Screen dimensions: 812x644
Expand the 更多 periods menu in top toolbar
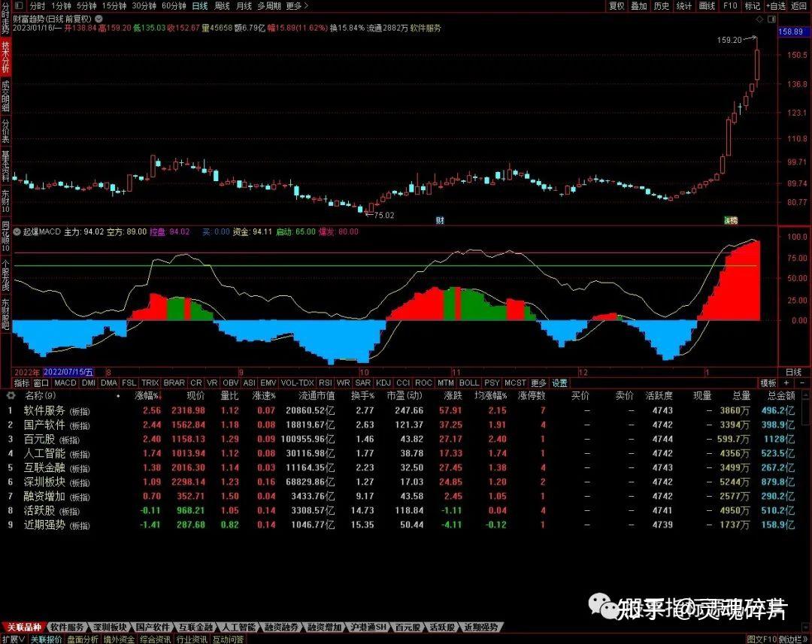(x=293, y=5)
